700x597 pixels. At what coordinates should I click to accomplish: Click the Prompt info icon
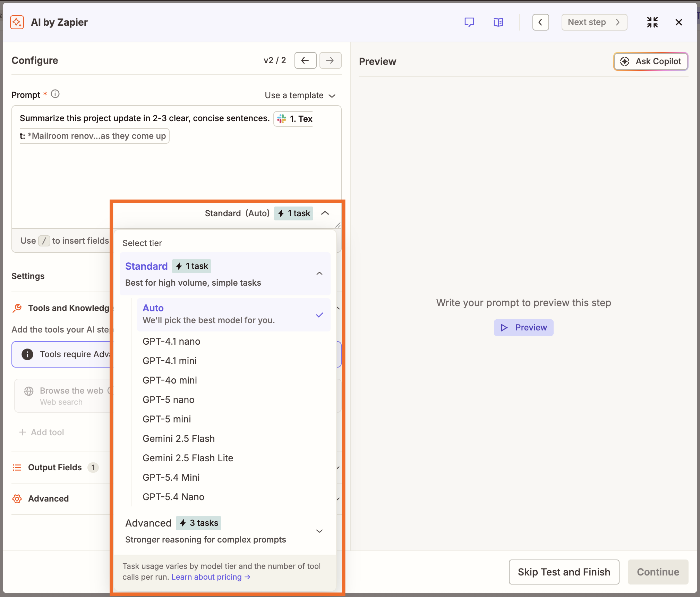click(x=55, y=94)
